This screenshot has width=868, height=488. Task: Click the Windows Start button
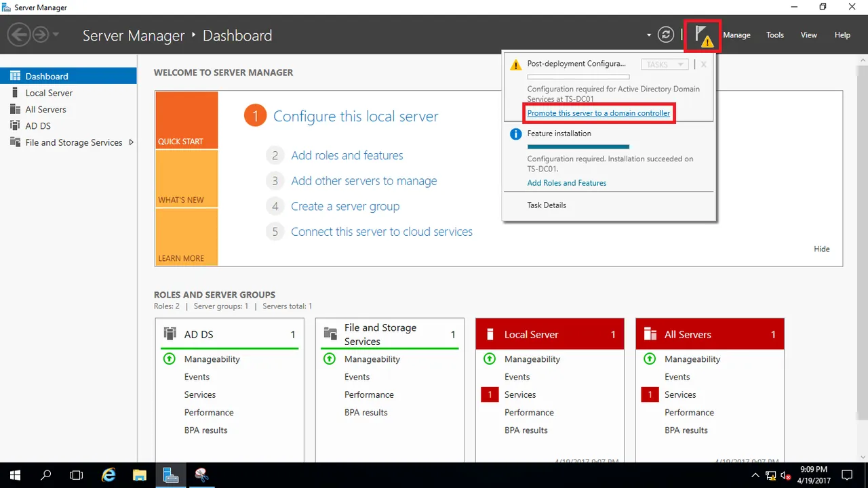pyautogui.click(x=15, y=475)
